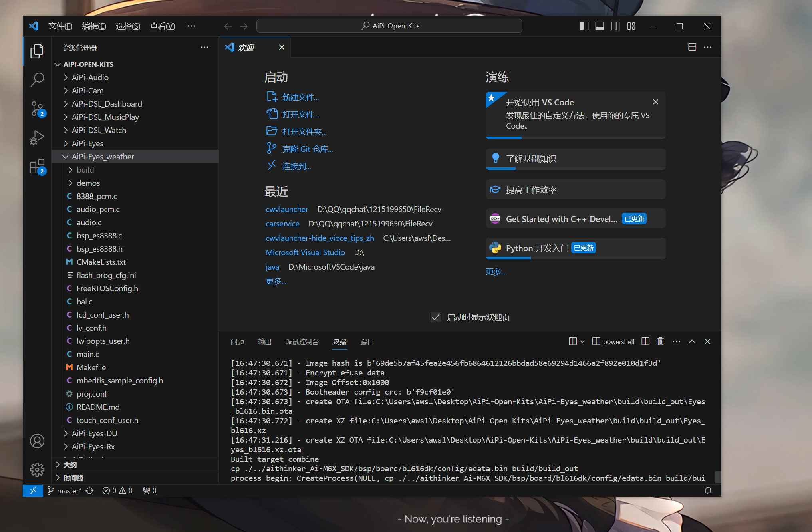Viewport: 812px width, 532px height.
Task: Toggle the secondary side bar layout icon
Action: (615, 26)
